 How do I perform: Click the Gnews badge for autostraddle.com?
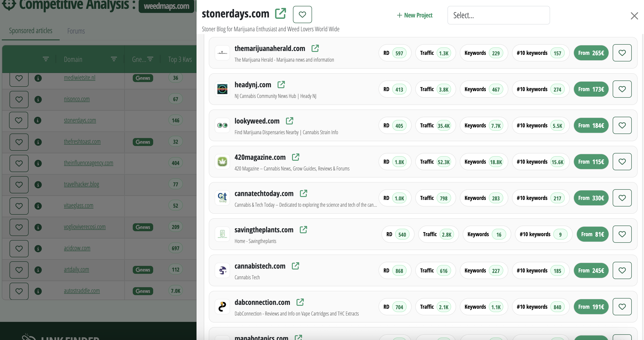coord(143,291)
